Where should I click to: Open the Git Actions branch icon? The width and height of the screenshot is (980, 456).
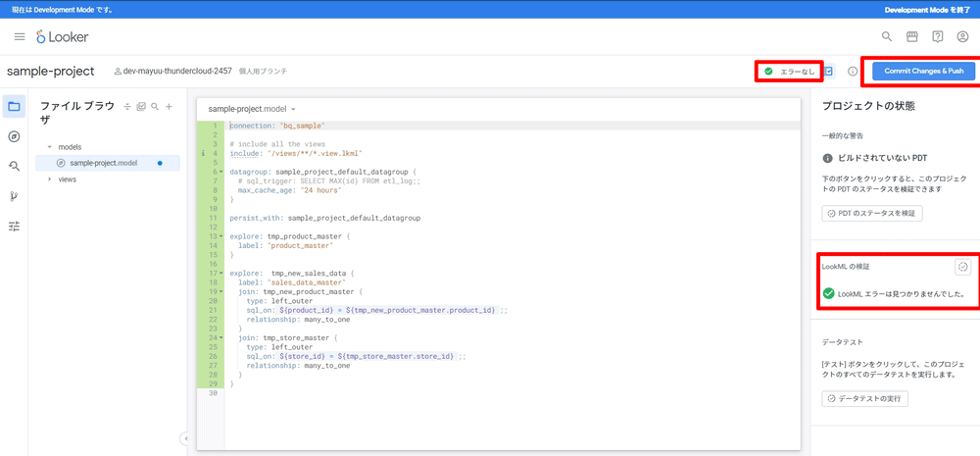point(14,196)
